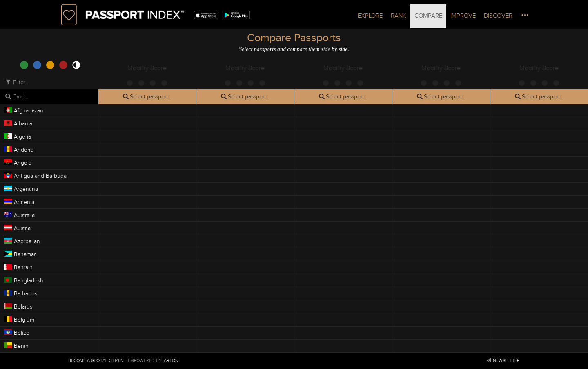Image resolution: width=588 pixels, height=369 pixels.
Task: Open the Google Play download badge
Action: [236, 15]
